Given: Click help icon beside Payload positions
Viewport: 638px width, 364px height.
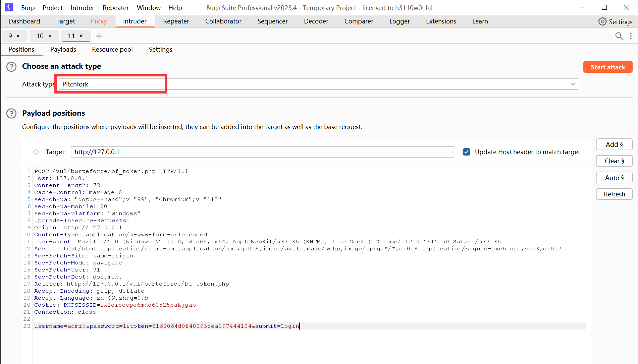Looking at the screenshot, I should [11, 113].
